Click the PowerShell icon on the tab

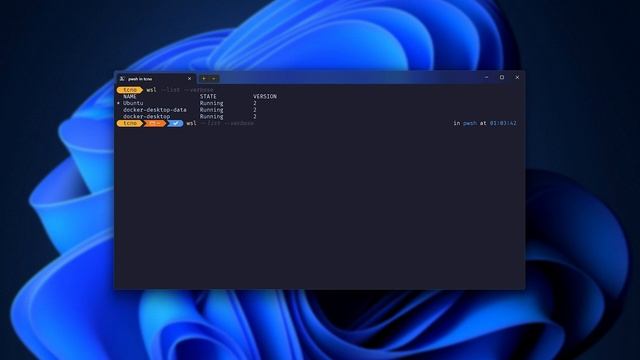tap(122, 79)
